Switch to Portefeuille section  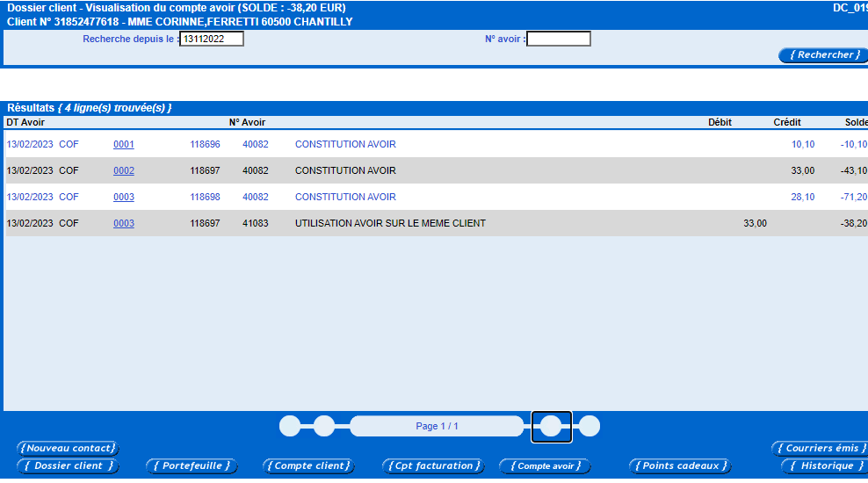coord(192,465)
